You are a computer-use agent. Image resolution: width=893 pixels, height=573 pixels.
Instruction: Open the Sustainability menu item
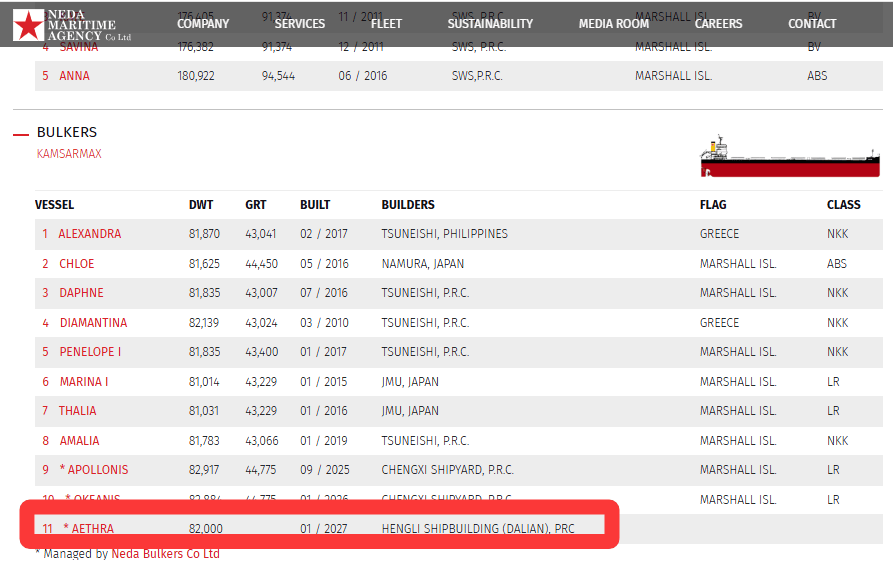(x=490, y=24)
